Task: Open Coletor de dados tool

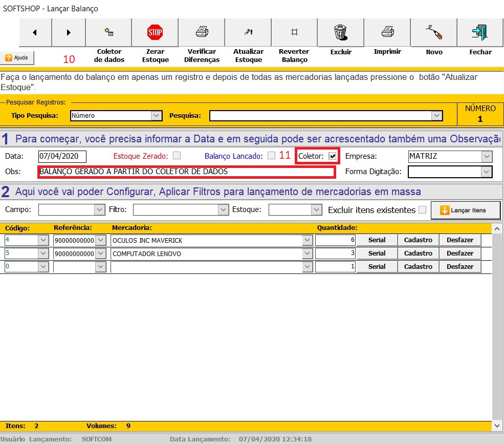Action: (x=108, y=33)
